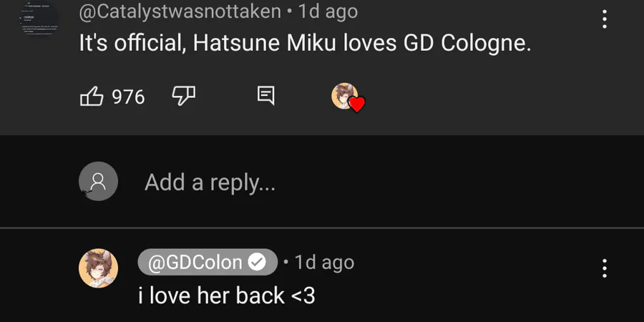Like the Hatsune Miku comment with thumbs up
The image size is (644, 322).
click(92, 97)
